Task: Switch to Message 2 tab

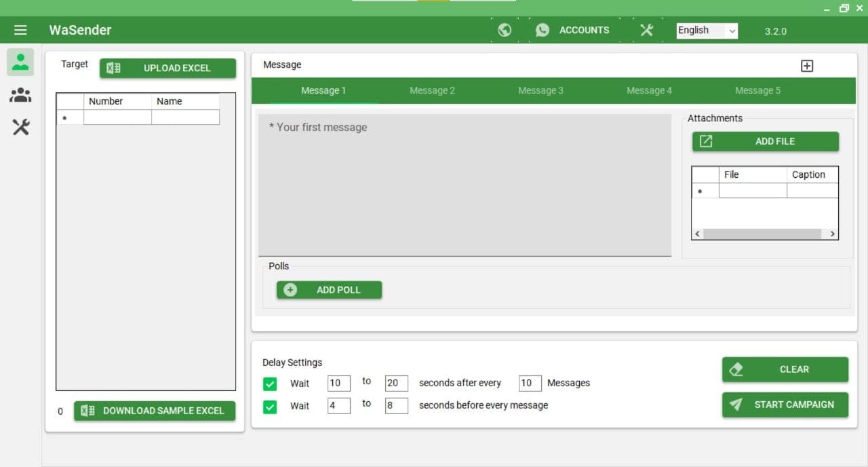Action: pos(432,90)
